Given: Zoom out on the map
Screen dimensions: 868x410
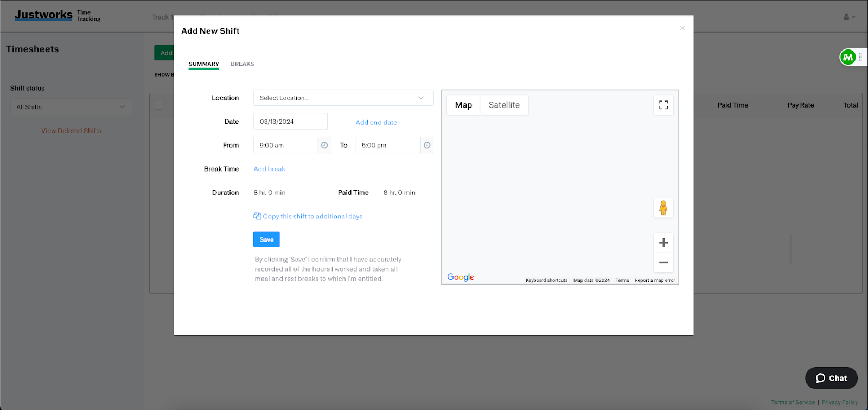Looking at the screenshot, I should (663, 263).
